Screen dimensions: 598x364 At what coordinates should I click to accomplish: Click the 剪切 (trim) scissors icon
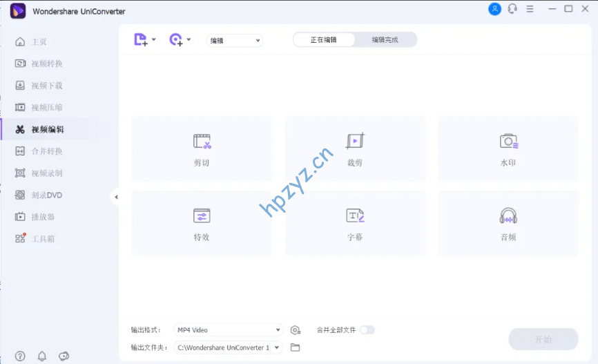click(x=202, y=142)
